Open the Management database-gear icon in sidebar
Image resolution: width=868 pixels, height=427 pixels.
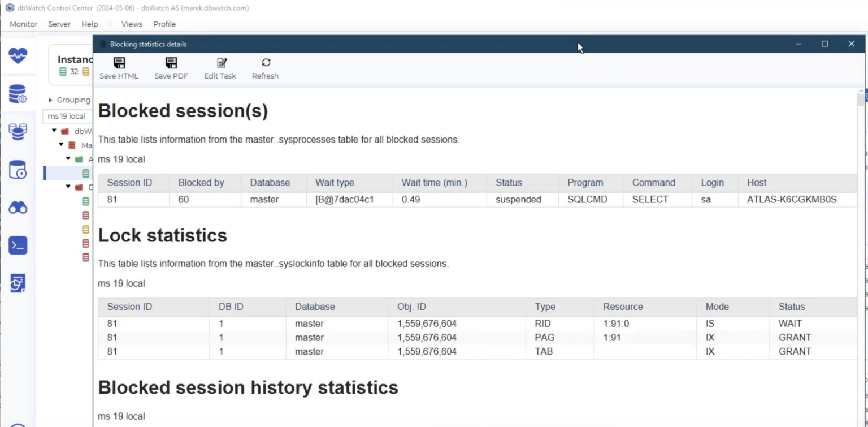[18, 94]
